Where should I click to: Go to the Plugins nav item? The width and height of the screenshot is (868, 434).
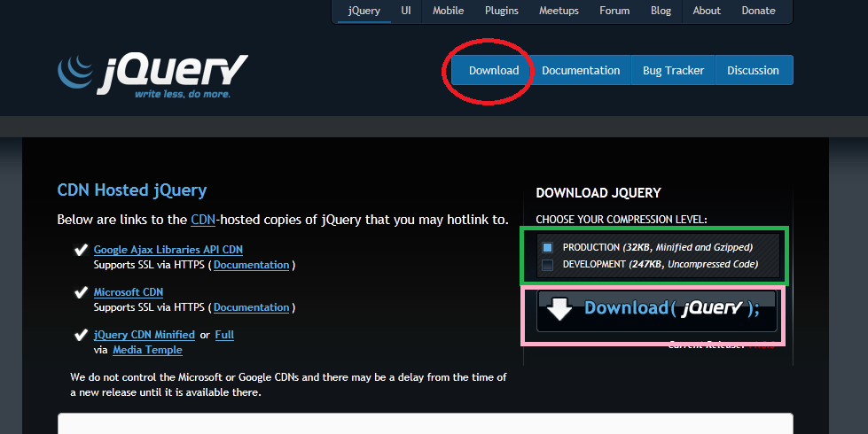click(502, 11)
